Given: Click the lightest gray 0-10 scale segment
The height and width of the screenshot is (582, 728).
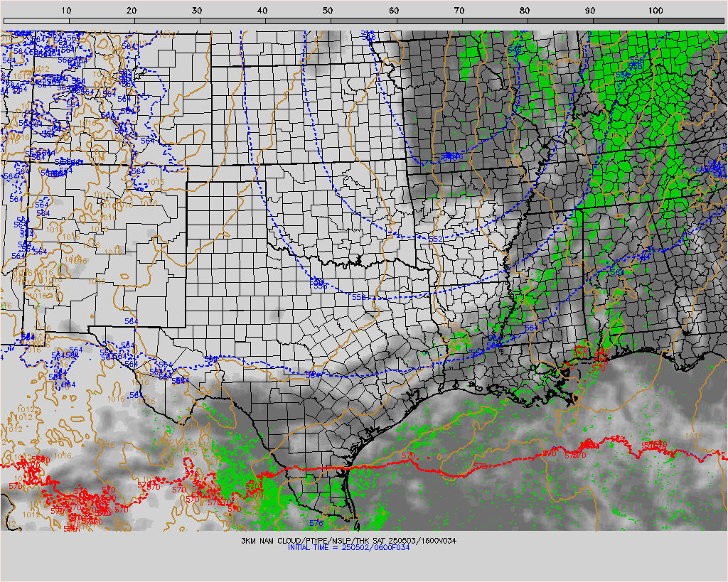Looking at the screenshot, I should [37, 21].
